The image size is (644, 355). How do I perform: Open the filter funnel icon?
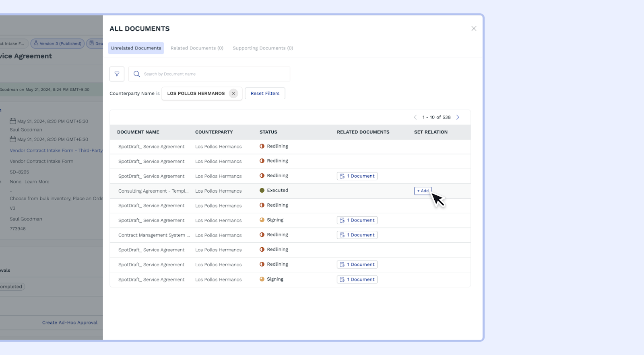coord(117,74)
